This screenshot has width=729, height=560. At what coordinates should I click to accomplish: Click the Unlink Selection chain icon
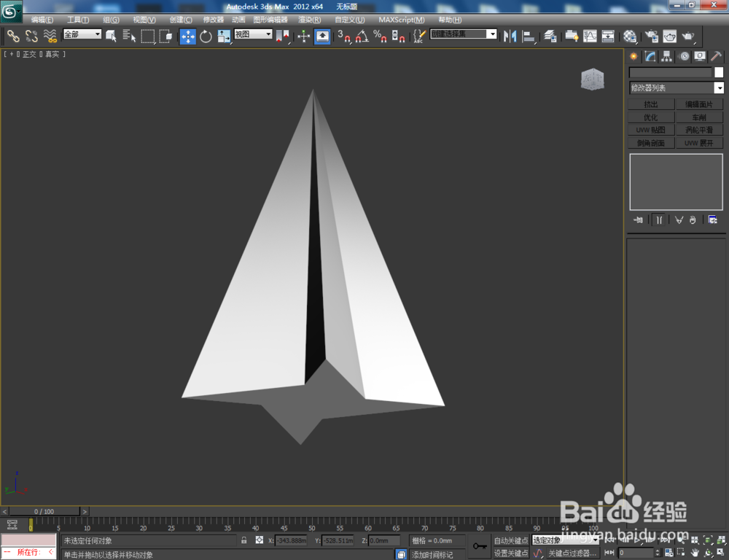point(31,36)
